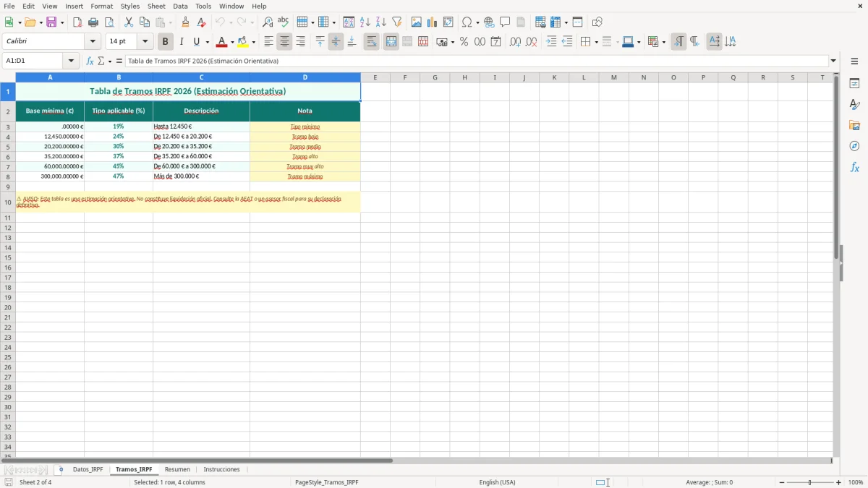The height and width of the screenshot is (488, 868).
Task: Insert a chart
Action: (433, 22)
